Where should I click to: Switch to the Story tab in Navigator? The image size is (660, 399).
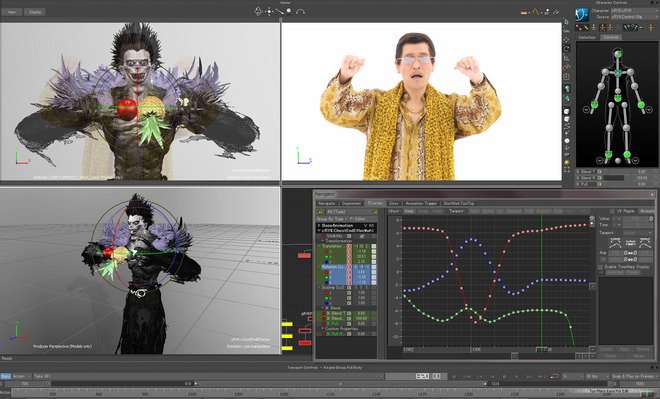click(x=394, y=203)
